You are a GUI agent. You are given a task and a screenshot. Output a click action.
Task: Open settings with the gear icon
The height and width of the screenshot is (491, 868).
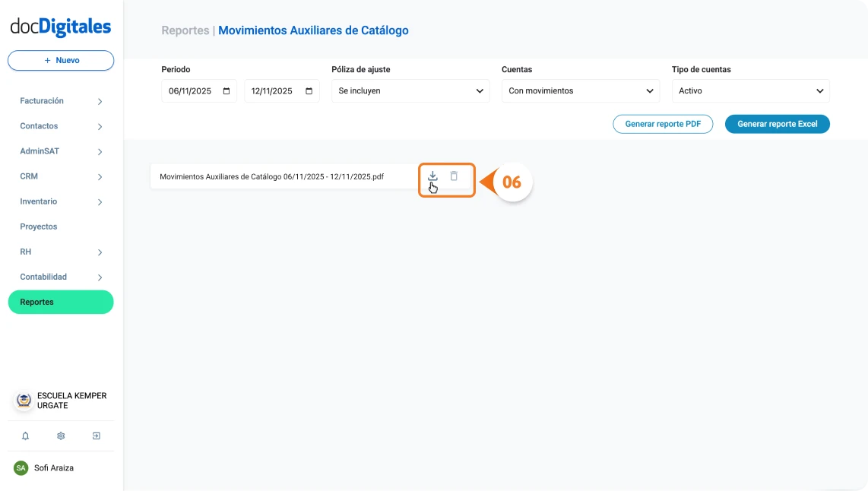coord(61,436)
